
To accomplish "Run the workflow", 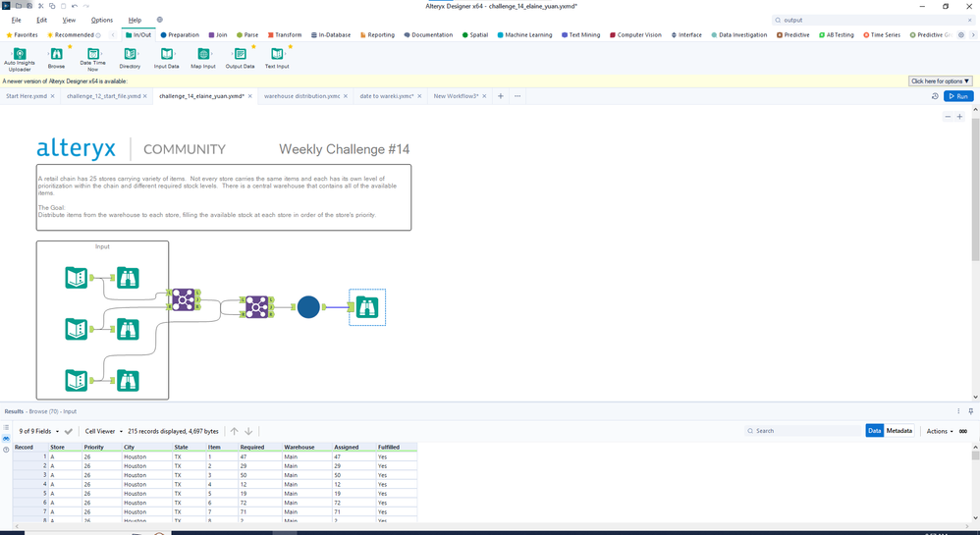I will tap(958, 96).
